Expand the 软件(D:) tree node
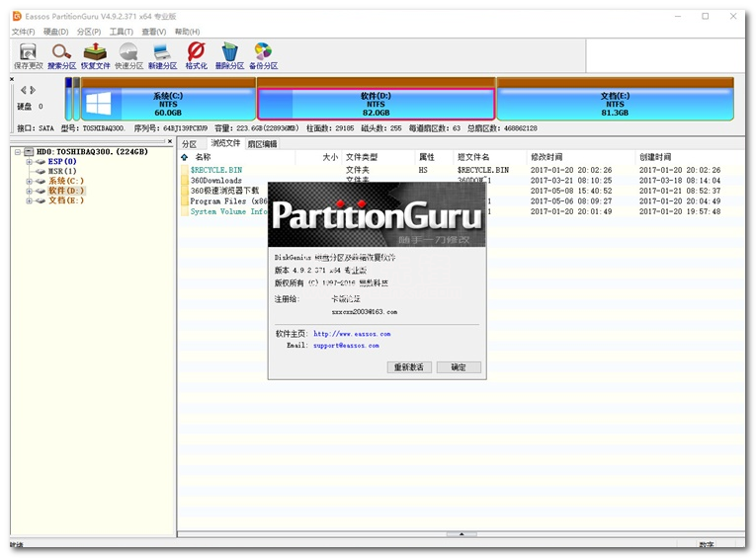The height and width of the screenshot is (558, 756). [x=29, y=192]
